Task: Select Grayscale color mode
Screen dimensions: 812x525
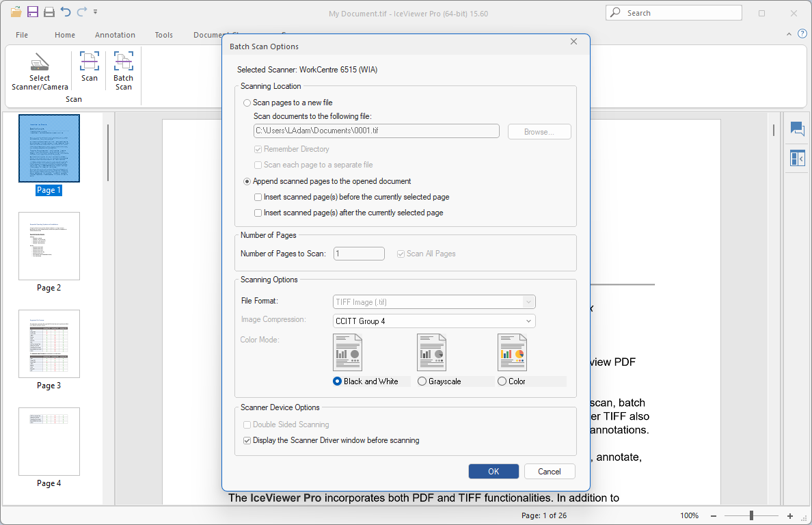Action: 422,381
